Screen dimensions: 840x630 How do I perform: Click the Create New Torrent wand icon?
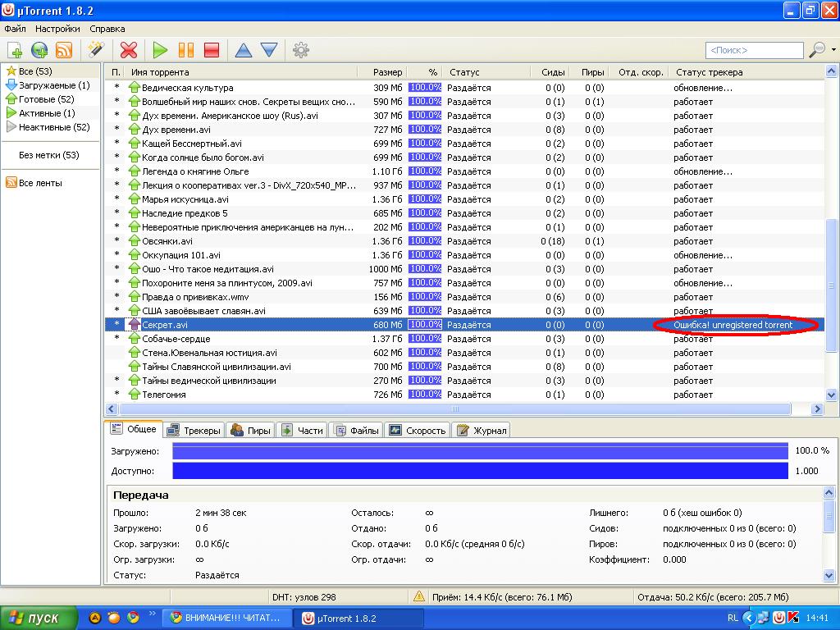click(95, 50)
